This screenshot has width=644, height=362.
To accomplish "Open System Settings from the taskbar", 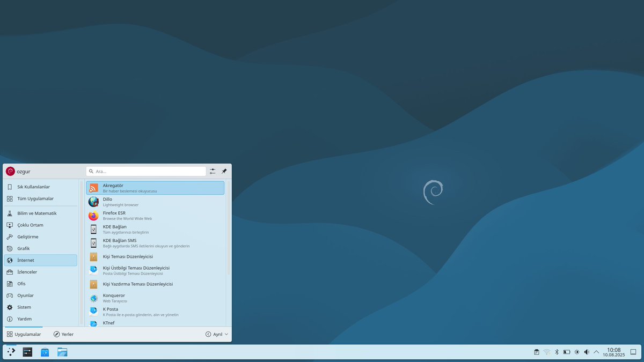I will click(x=27, y=352).
